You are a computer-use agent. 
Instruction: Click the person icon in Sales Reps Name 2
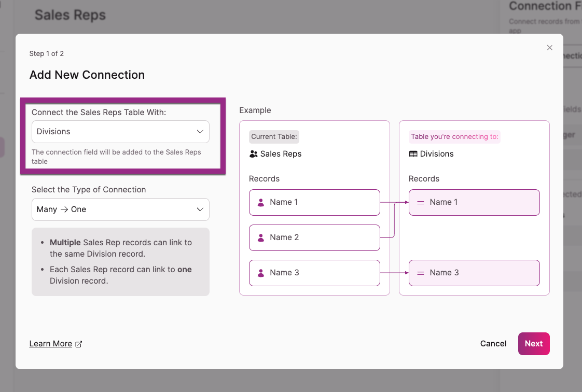(261, 237)
